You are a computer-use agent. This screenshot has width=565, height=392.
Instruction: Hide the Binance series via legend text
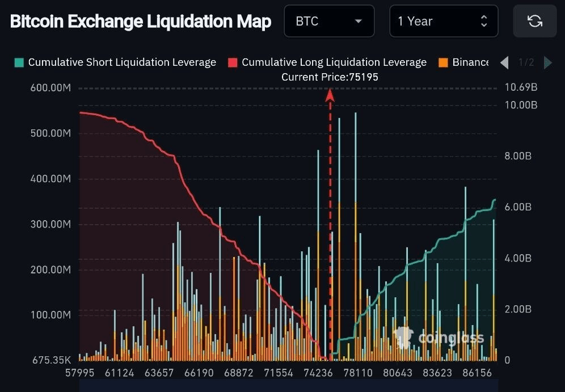click(470, 62)
